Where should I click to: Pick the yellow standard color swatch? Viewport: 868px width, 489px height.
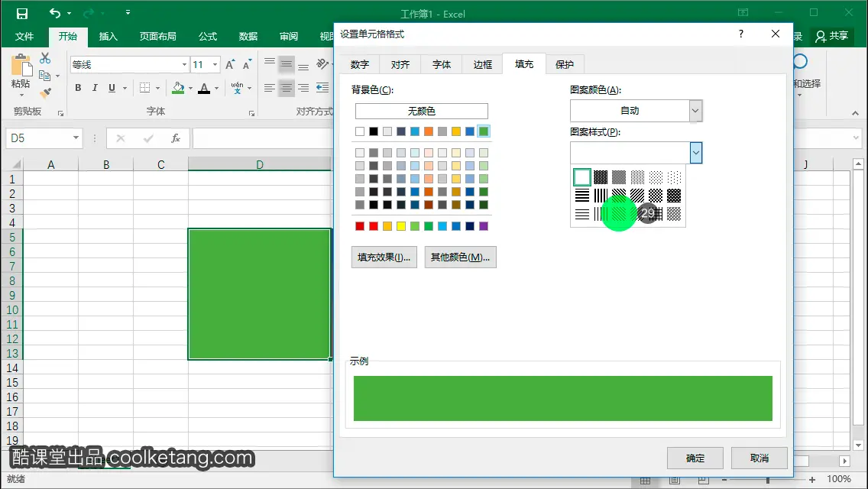[x=401, y=226]
